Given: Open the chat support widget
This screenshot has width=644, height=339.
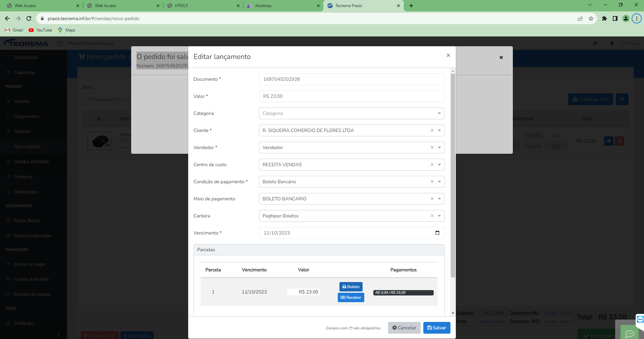Looking at the screenshot, I should [630, 333].
